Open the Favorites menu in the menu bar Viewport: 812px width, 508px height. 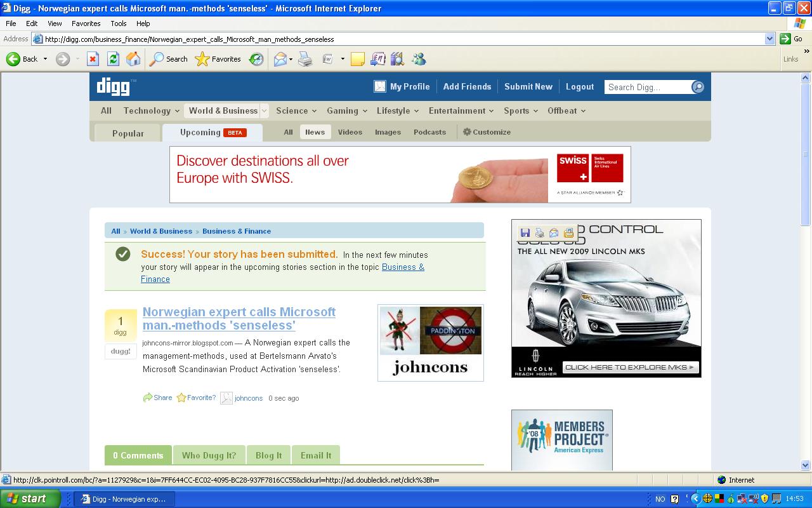(x=86, y=23)
